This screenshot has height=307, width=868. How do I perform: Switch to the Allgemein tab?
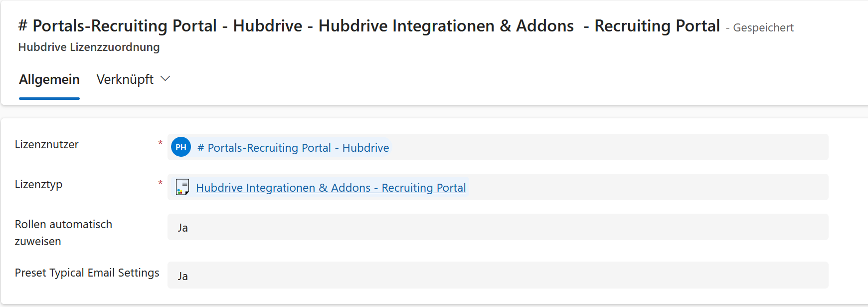click(49, 79)
